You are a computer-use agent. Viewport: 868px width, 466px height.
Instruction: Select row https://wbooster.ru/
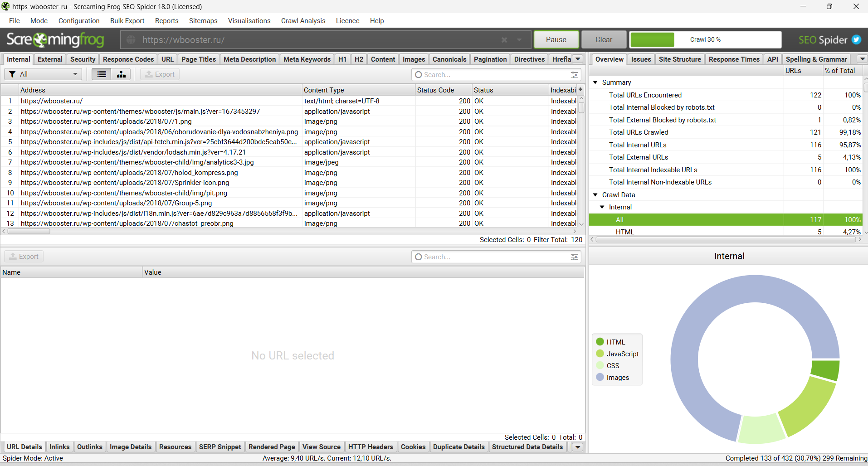coord(289,101)
